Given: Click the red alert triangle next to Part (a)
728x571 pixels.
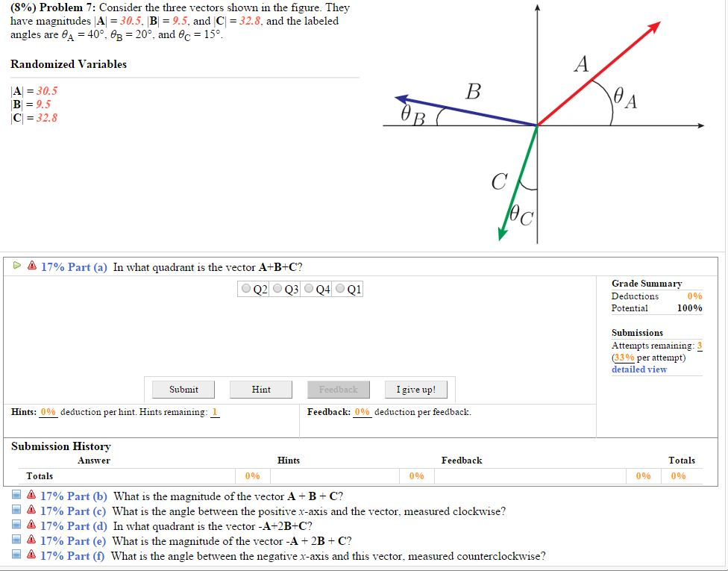Looking at the screenshot, I should [32, 267].
